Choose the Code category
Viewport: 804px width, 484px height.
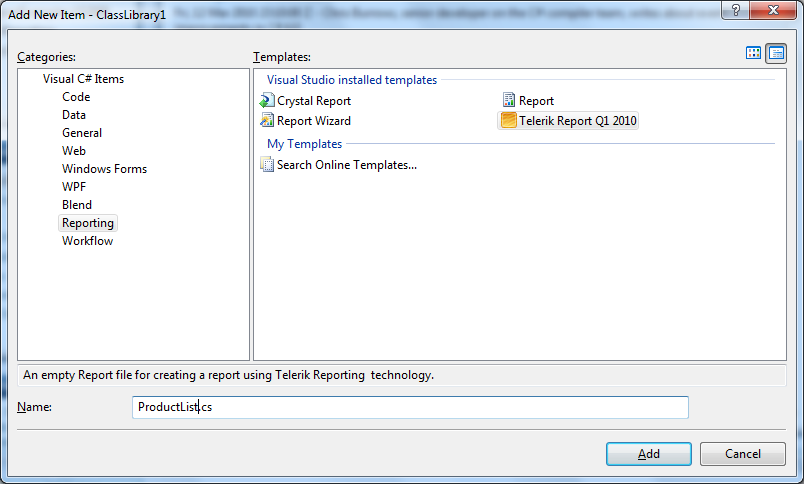click(76, 97)
